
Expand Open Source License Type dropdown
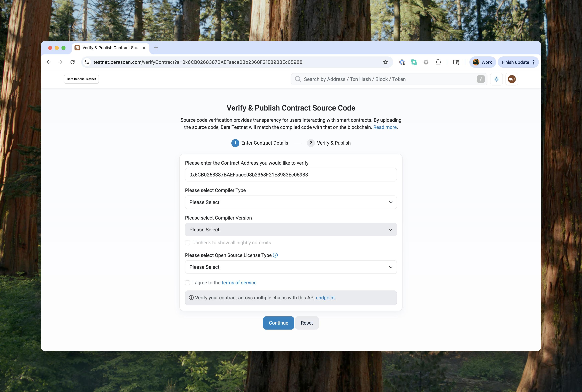coord(291,267)
